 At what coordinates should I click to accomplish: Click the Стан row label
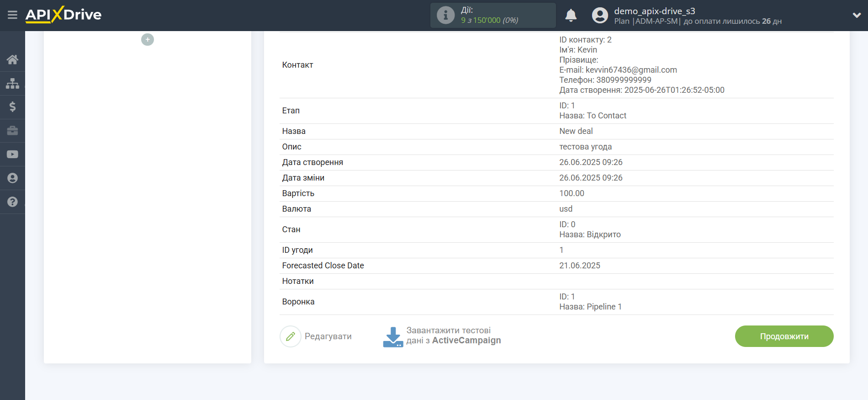click(x=291, y=229)
